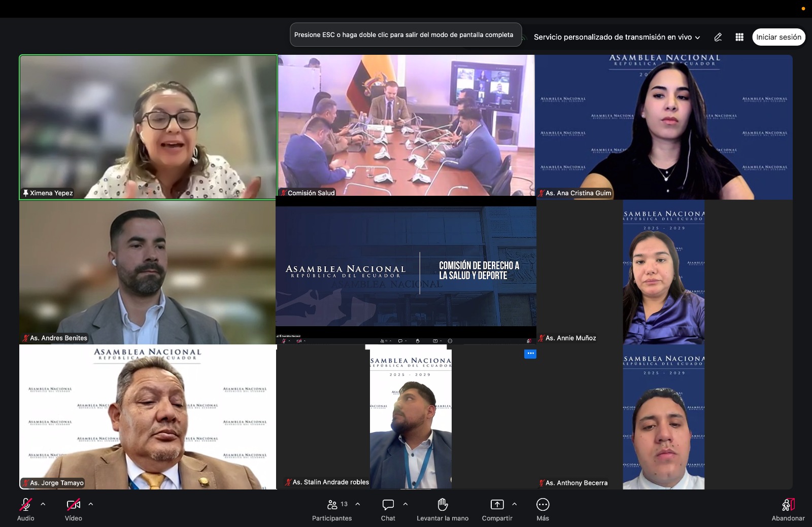Viewport: 812px width, 527px height.
Task: Click the muted mic icon beside As. Stalin Andrade robles
Action: [288, 482]
